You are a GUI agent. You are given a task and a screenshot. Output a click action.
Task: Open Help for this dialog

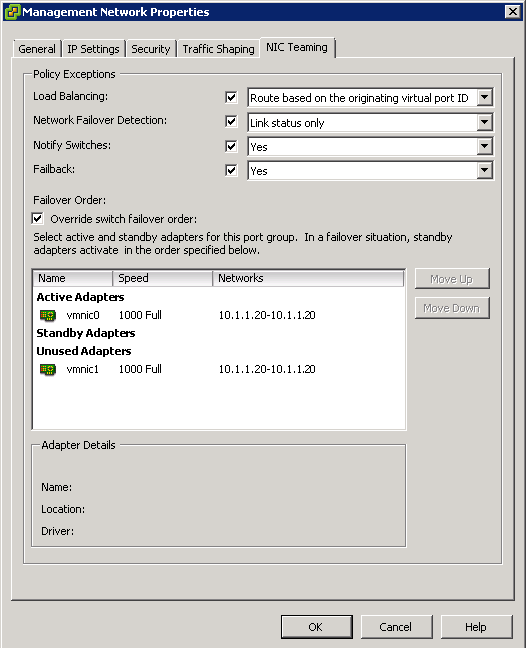pos(476,627)
